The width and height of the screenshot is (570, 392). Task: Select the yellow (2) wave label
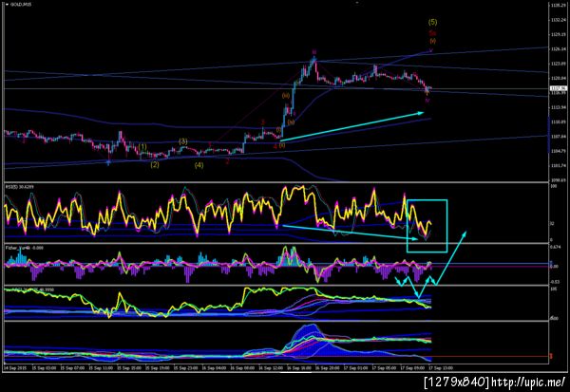tap(155, 164)
